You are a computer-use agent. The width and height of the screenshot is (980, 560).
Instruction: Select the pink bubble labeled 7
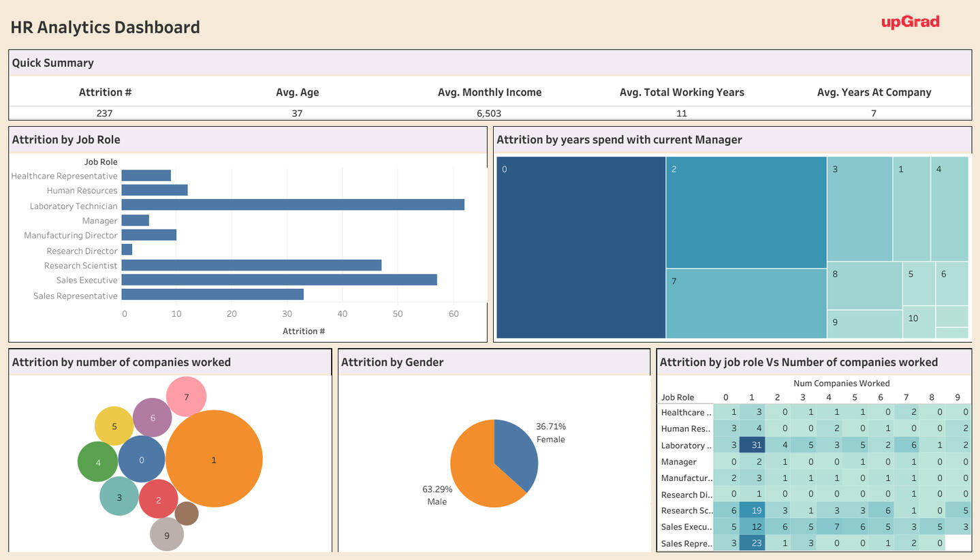coord(186,396)
